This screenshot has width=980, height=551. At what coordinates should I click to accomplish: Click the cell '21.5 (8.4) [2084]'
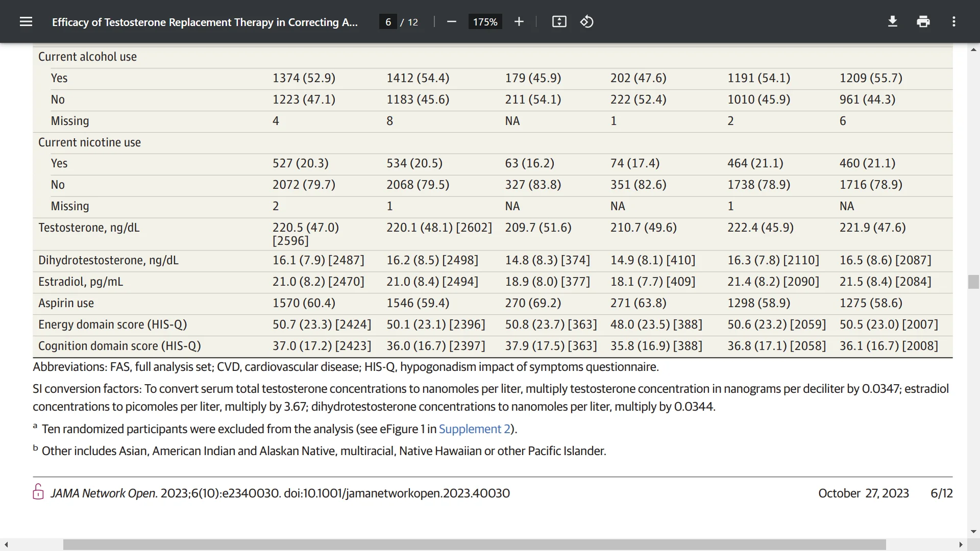(x=885, y=282)
